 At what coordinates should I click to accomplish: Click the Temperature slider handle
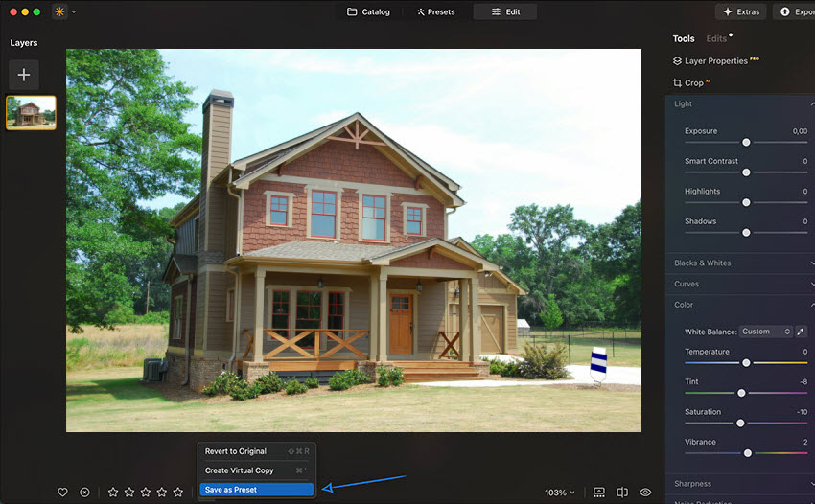click(746, 363)
